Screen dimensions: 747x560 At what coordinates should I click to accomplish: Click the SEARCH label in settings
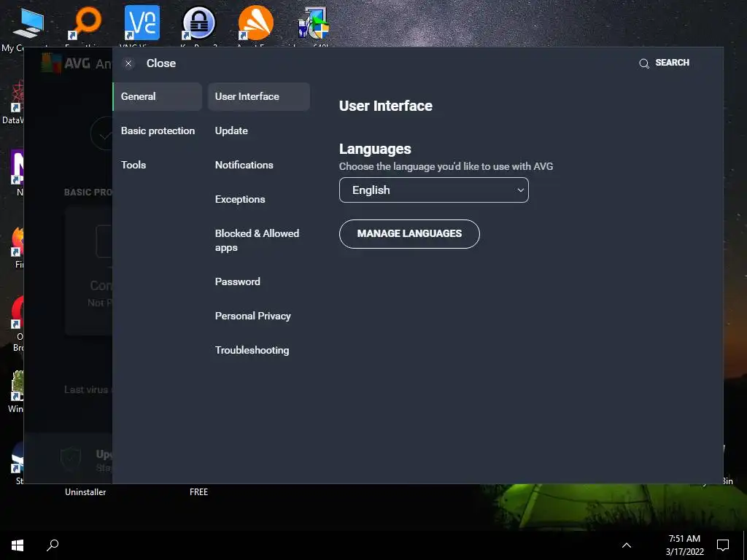pyautogui.click(x=672, y=63)
